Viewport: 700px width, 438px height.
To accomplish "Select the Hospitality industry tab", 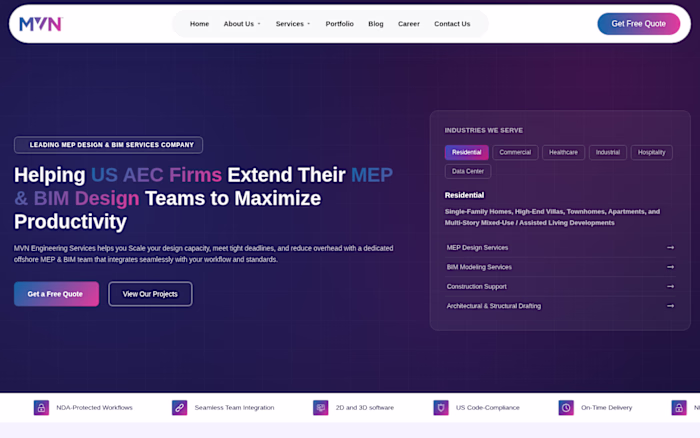I will (651, 152).
